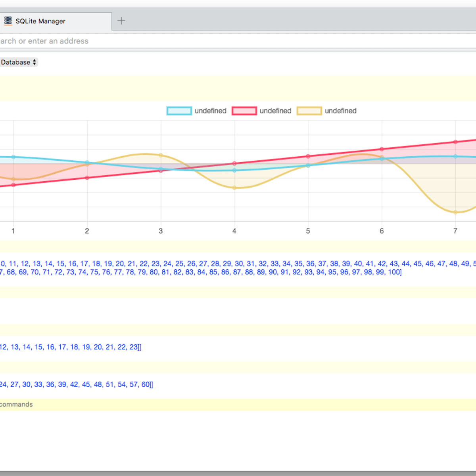Click the commands row at the bottom

tap(16, 404)
